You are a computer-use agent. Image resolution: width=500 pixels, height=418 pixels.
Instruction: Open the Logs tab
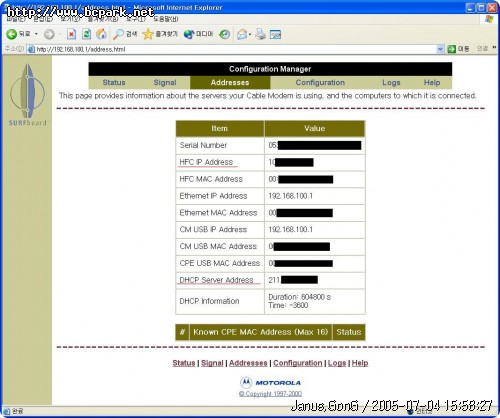391,83
